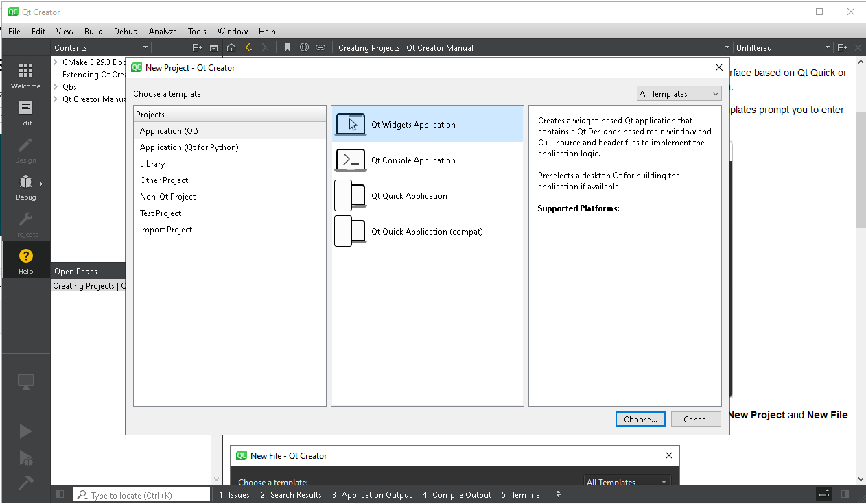The height and width of the screenshot is (504, 866).
Task: Go forward in help history
Action: [265, 47]
